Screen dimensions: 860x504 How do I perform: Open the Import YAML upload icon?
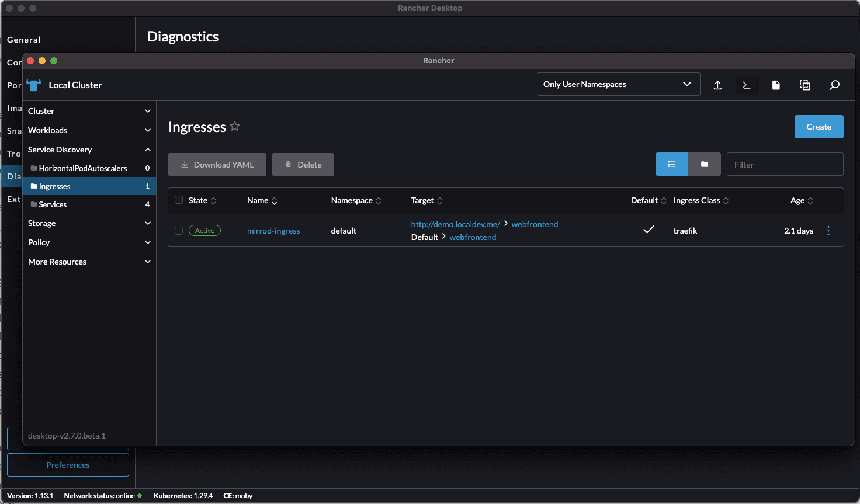[x=717, y=85]
